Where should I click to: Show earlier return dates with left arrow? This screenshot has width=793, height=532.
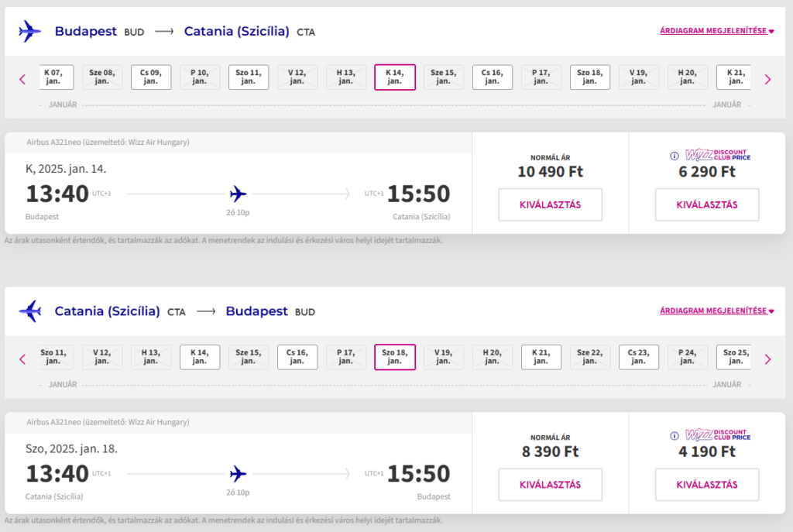[22, 359]
